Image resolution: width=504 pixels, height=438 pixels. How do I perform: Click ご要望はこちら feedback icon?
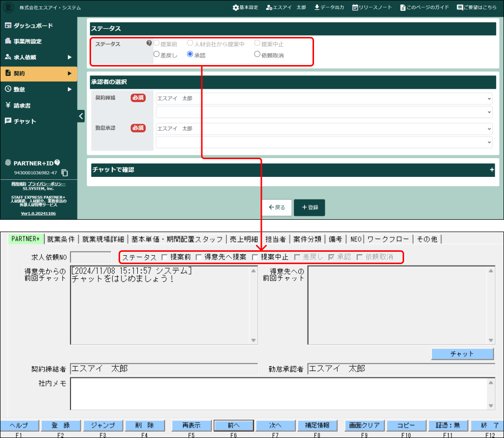pyautogui.click(x=460, y=7)
